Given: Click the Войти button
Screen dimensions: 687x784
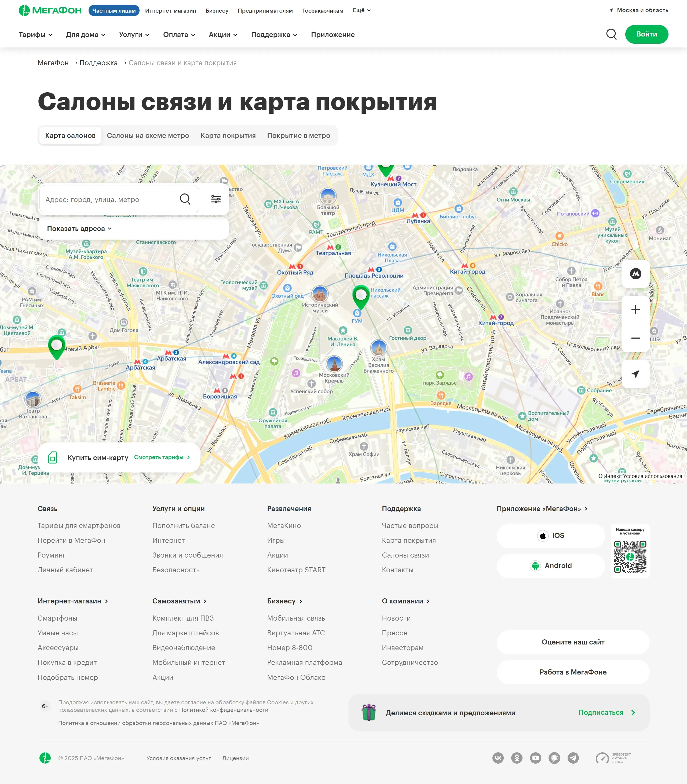Looking at the screenshot, I should click(647, 34).
